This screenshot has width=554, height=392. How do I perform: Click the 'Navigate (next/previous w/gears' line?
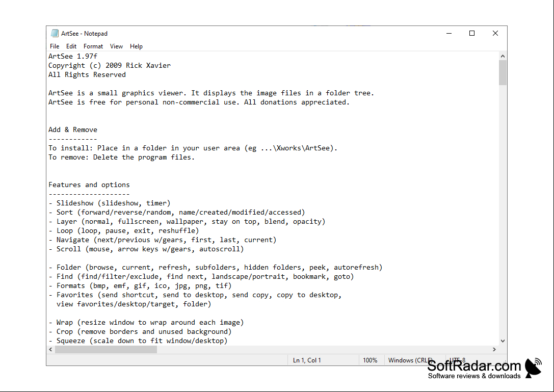pyautogui.click(x=163, y=240)
